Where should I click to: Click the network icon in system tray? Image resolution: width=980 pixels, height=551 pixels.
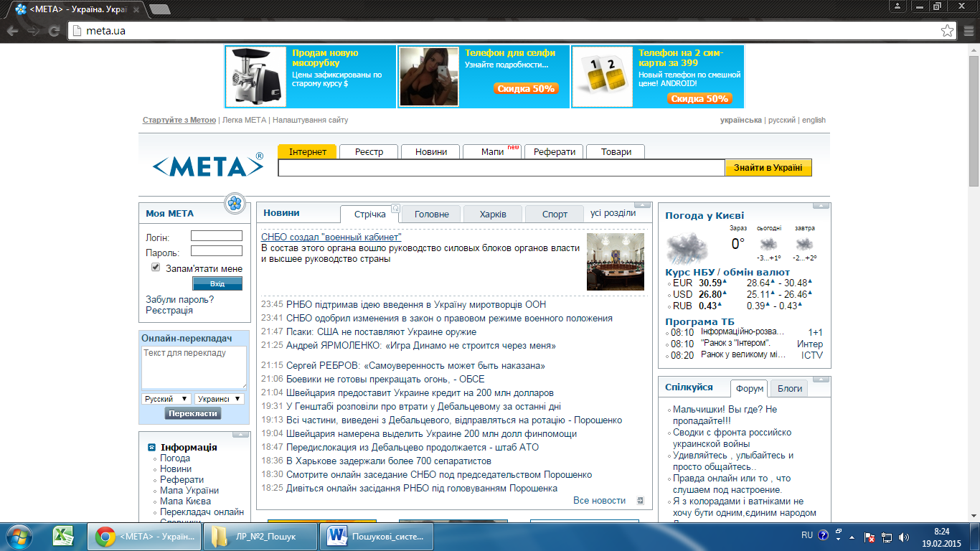pyautogui.click(x=887, y=536)
